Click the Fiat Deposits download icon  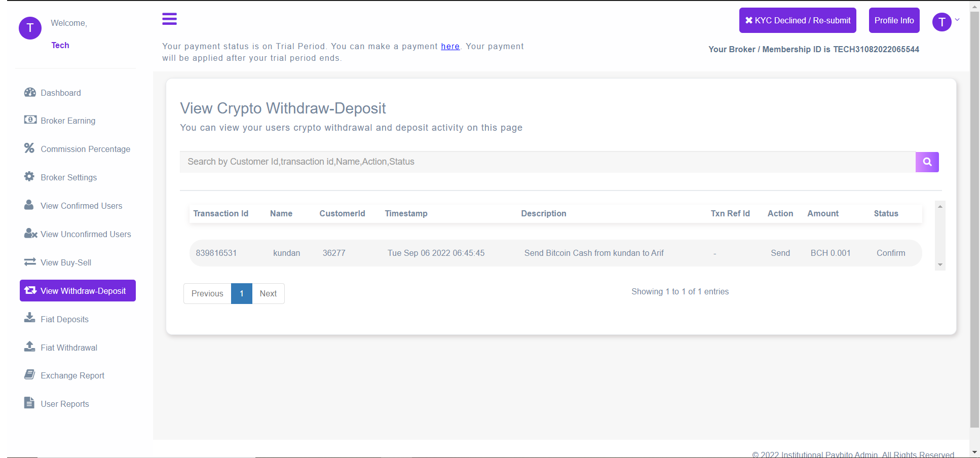pyautogui.click(x=30, y=318)
